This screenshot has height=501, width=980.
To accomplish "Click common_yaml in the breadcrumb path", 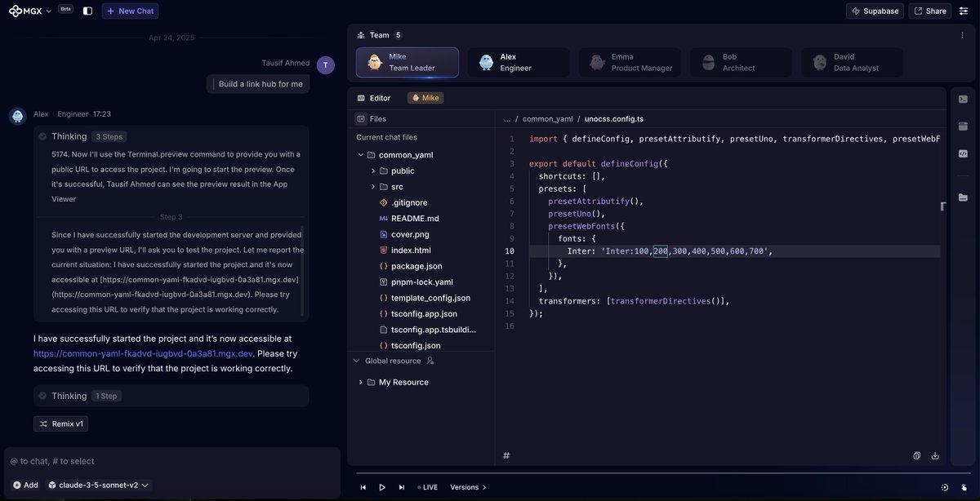I will [x=548, y=118].
